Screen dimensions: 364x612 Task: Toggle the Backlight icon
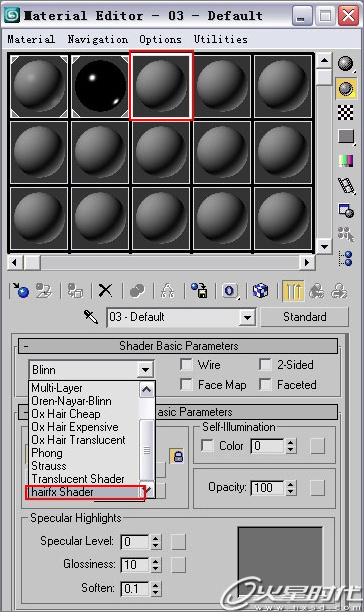(346, 88)
